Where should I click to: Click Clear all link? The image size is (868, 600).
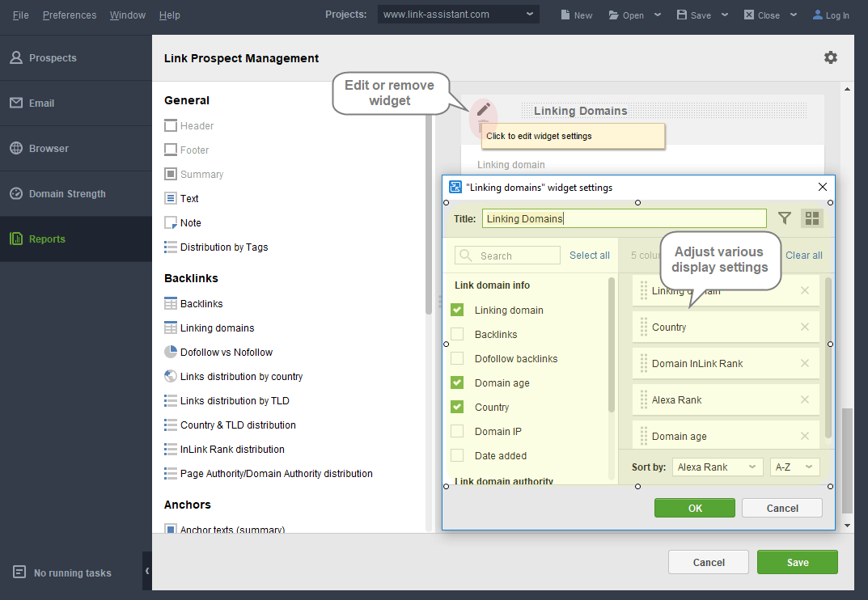click(x=804, y=256)
